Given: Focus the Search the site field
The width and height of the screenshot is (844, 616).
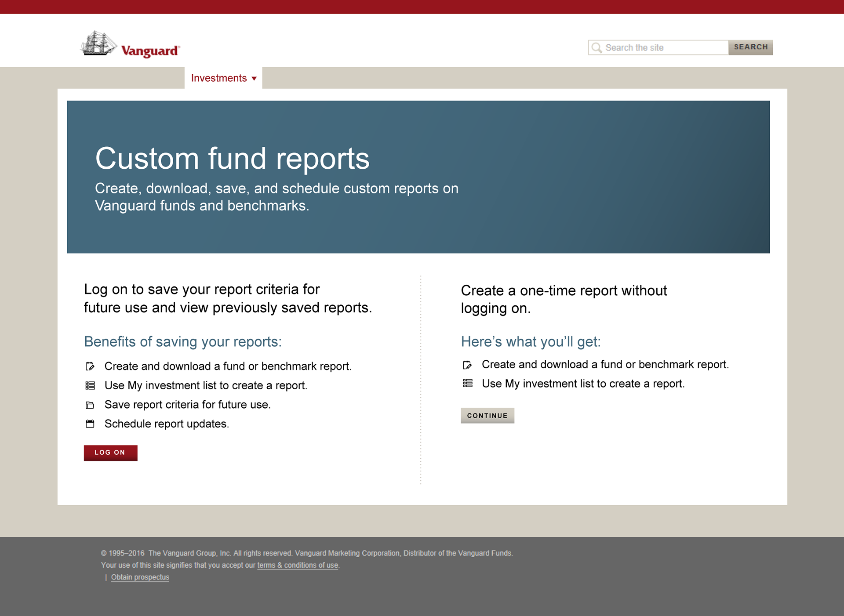Looking at the screenshot, I should click(658, 47).
